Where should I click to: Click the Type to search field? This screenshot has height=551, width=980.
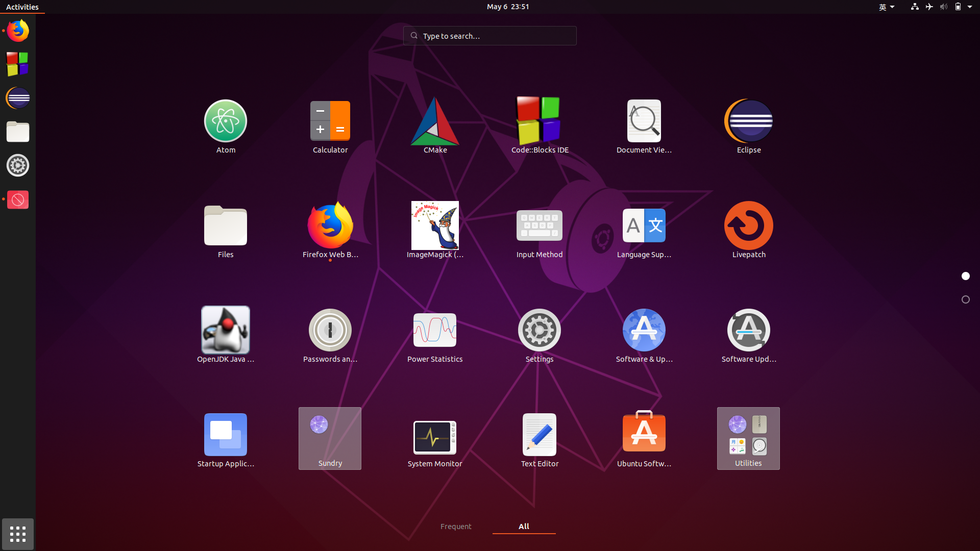coord(490,36)
